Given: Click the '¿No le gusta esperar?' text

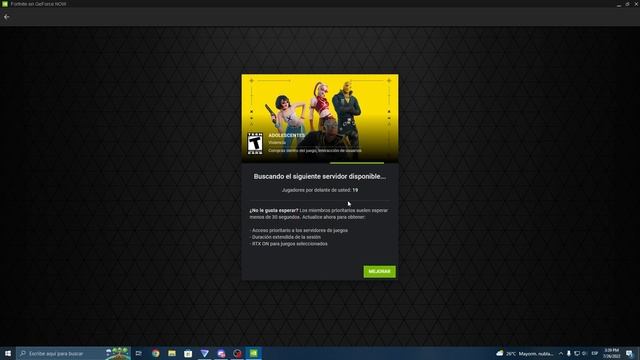Looking at the screenshot, I should pyautogui.click(x=274, y=211).
